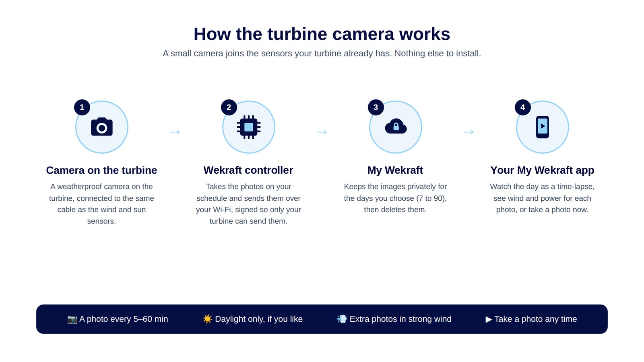Click the "Camera on the turbine" heading

[101, 170]
